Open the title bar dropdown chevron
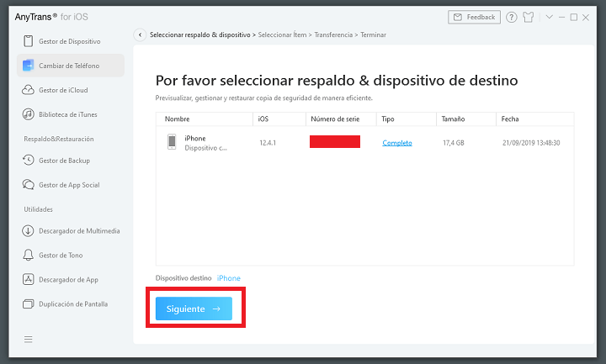Viewport: 606px width, 364px height. [549, 17]
